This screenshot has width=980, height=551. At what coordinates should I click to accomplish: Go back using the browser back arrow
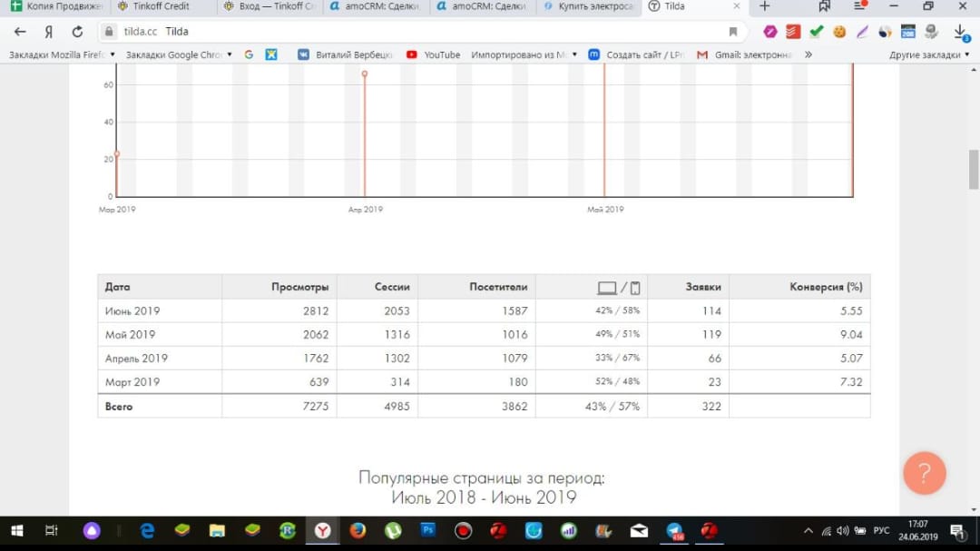[20, 32]
